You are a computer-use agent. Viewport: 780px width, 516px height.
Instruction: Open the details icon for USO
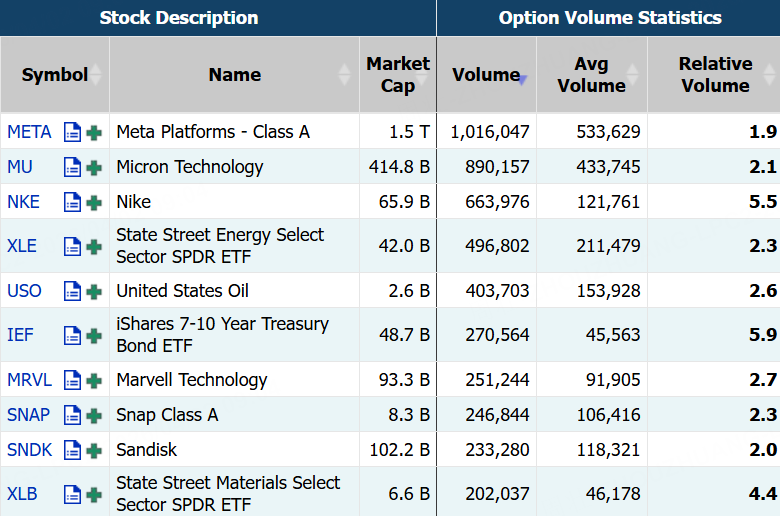(72, 291)
